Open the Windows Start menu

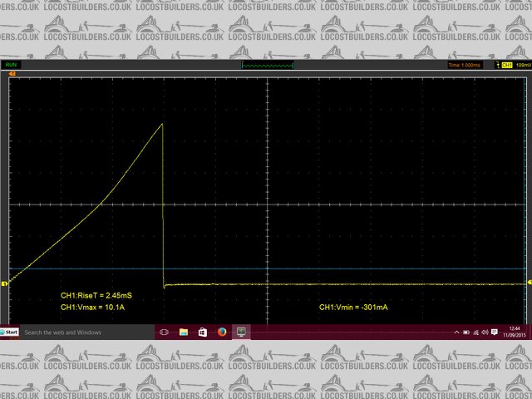click(x=9, y=332)
